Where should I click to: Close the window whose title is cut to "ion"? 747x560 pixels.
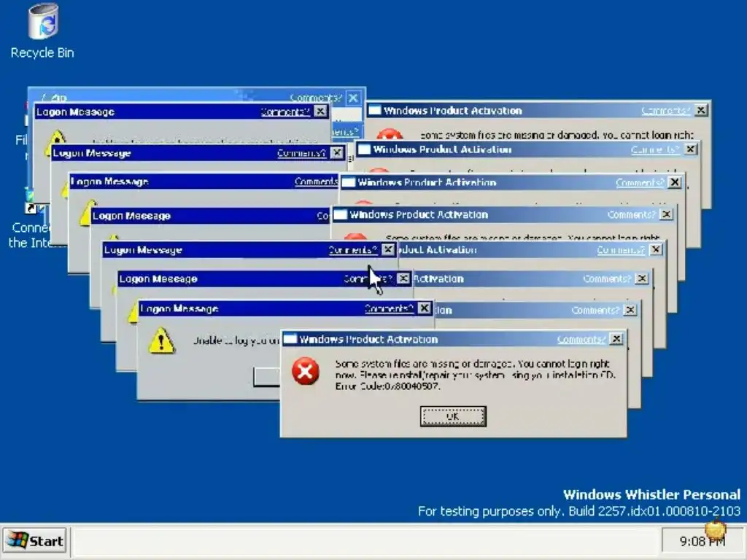tap(630, 310)
